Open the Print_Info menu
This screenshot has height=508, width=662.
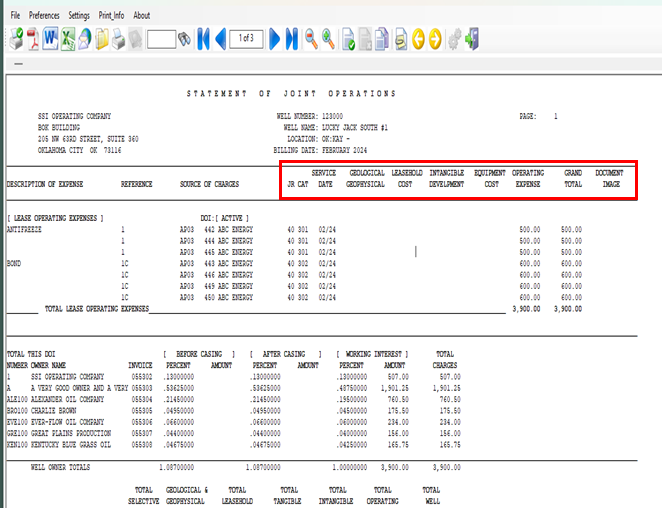(111, 15)
